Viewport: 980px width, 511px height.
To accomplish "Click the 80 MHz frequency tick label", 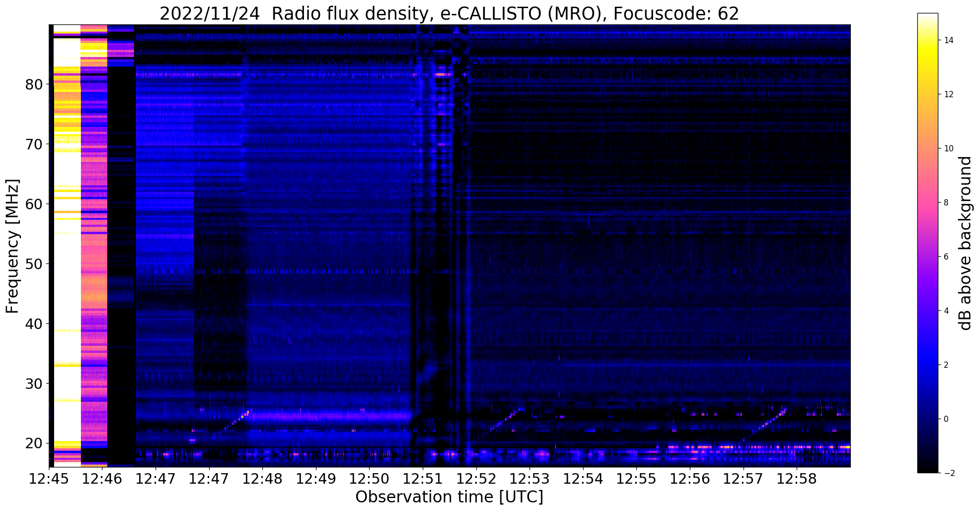I will (34, 84).
